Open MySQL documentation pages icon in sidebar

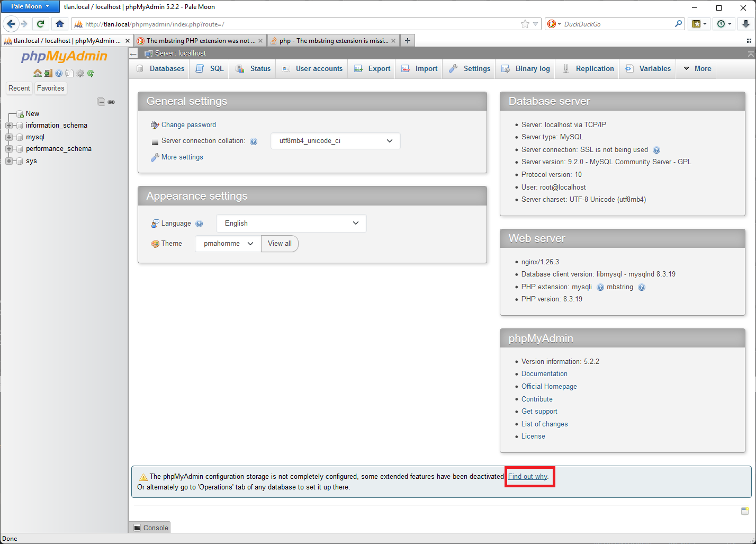pyautogui.click(x=69, y=74)
